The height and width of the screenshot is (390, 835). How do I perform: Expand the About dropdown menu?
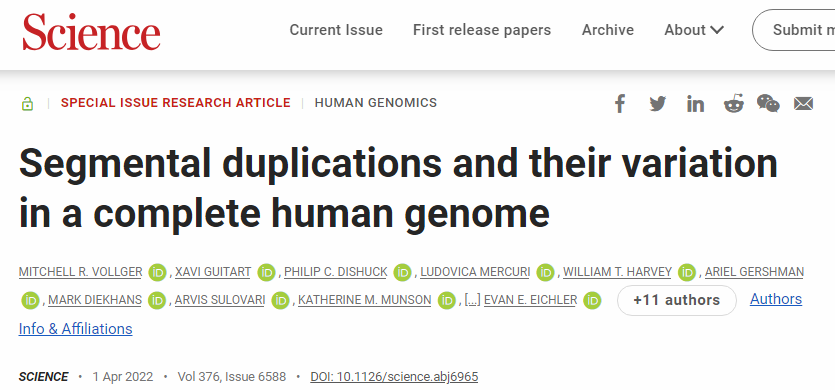(x=694, y=30)
